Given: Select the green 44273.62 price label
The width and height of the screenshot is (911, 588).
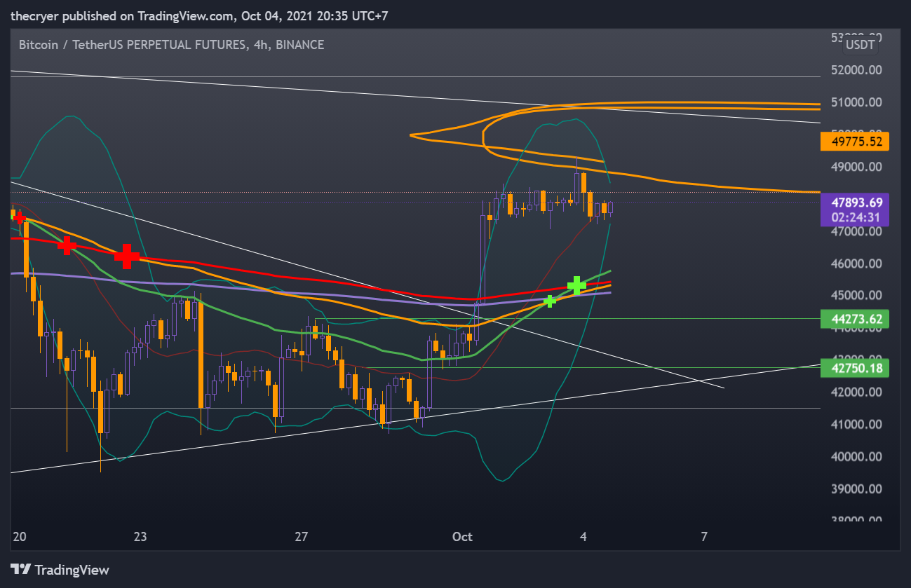Looking at the screenshot, I should point(856,319).
